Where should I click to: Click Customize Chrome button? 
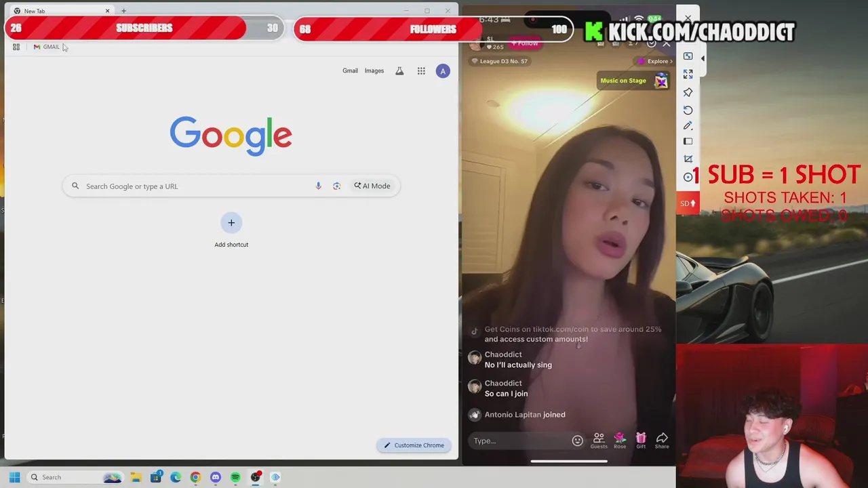414,445
